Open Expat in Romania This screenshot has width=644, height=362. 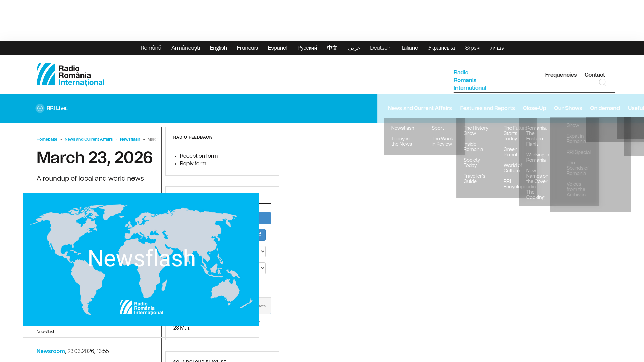(x=576, y=139)
